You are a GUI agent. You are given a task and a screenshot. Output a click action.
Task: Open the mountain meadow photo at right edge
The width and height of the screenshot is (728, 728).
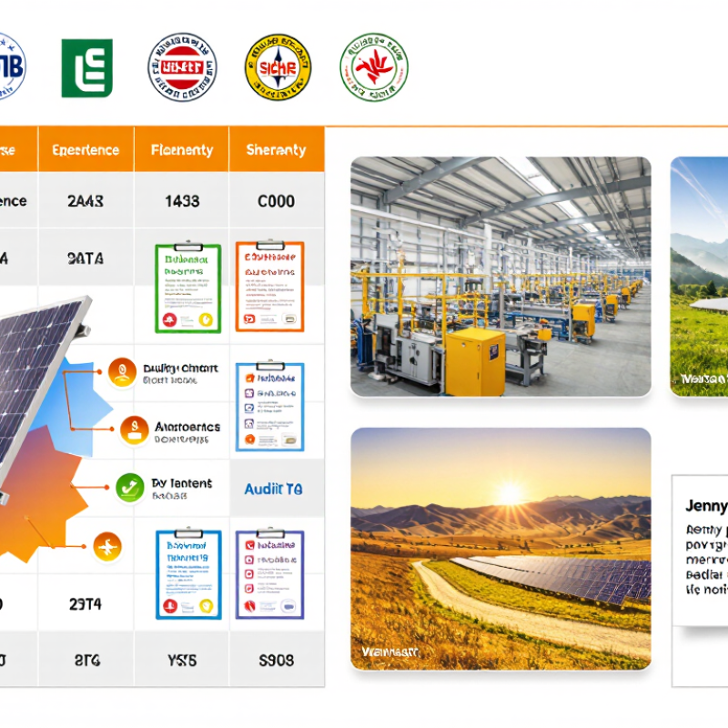(699, 277)
